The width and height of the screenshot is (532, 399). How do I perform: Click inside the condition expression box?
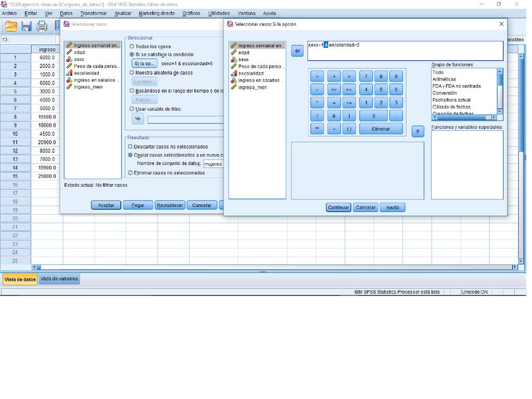coord(405,51)
